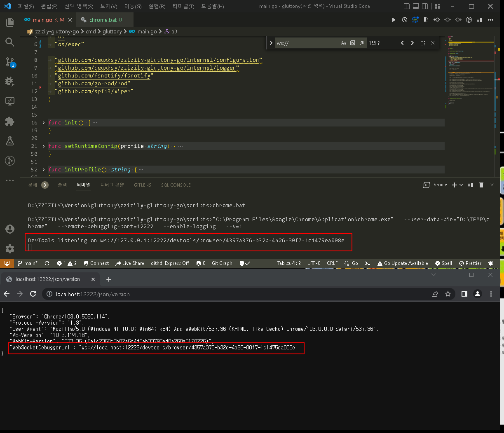This screenshot has width=504, height=433.
Task: Toggle Match Case in find widget
Action: click(344, 43)
